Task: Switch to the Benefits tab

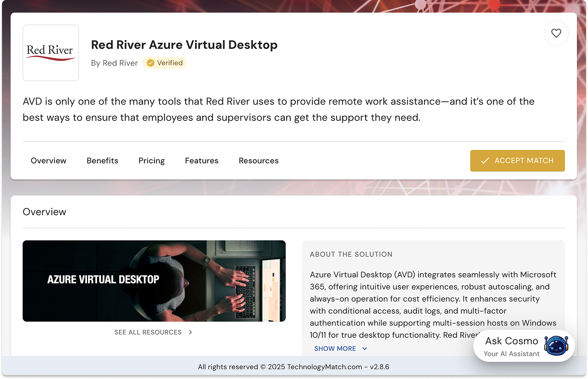Action: click(x=103, y=161)
